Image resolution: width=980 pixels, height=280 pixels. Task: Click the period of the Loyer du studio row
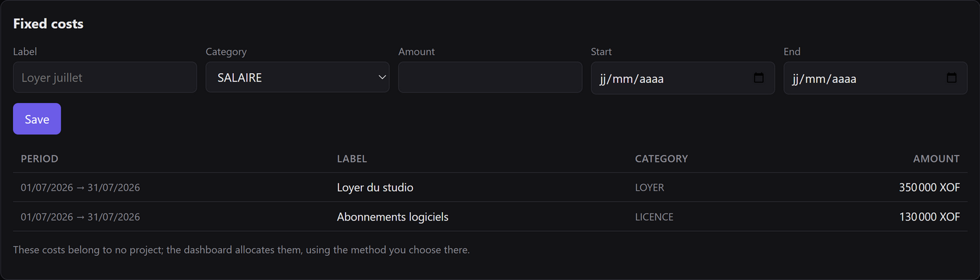80,187
